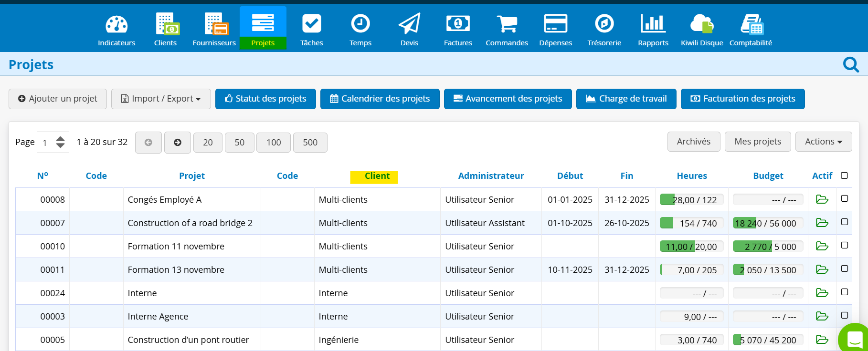Open Avancement des projets
This screenshot has width=868, height=351.
click(x=508, y=99)
